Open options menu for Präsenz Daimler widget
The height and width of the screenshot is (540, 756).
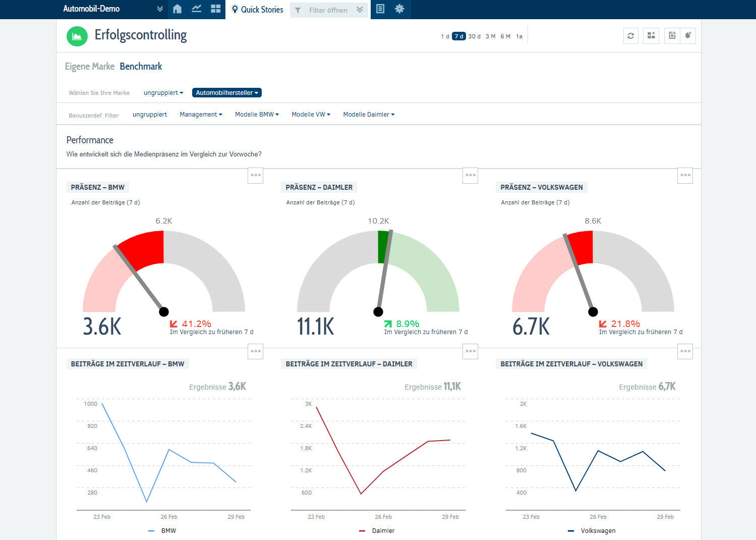coord(471,176)
